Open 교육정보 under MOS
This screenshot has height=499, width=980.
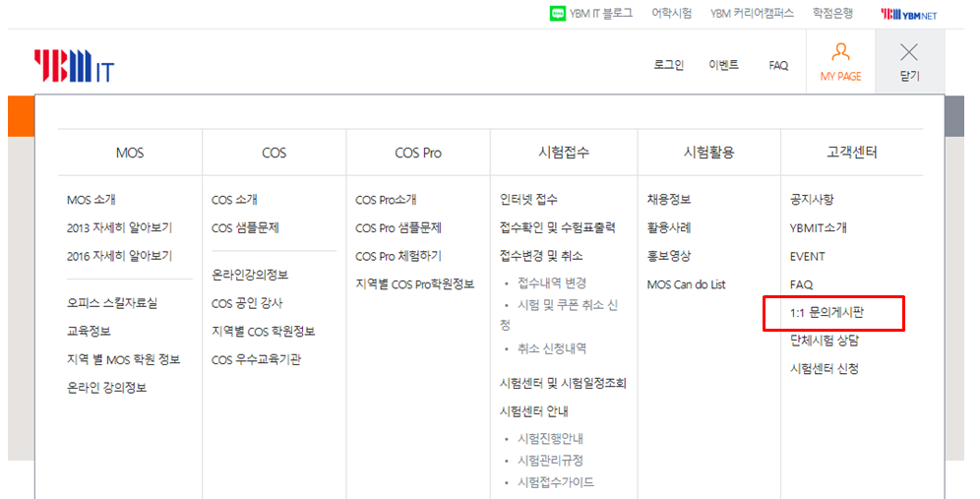89,331
